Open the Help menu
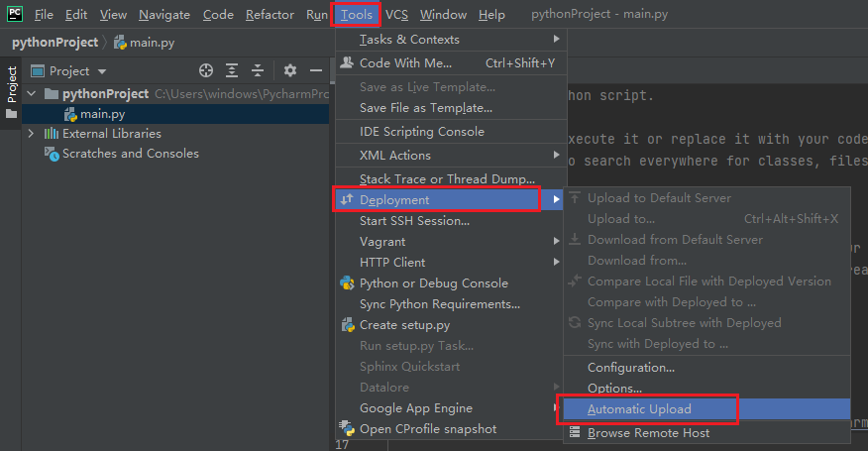This screenshot has height=451, width=868. click(491, 15)
